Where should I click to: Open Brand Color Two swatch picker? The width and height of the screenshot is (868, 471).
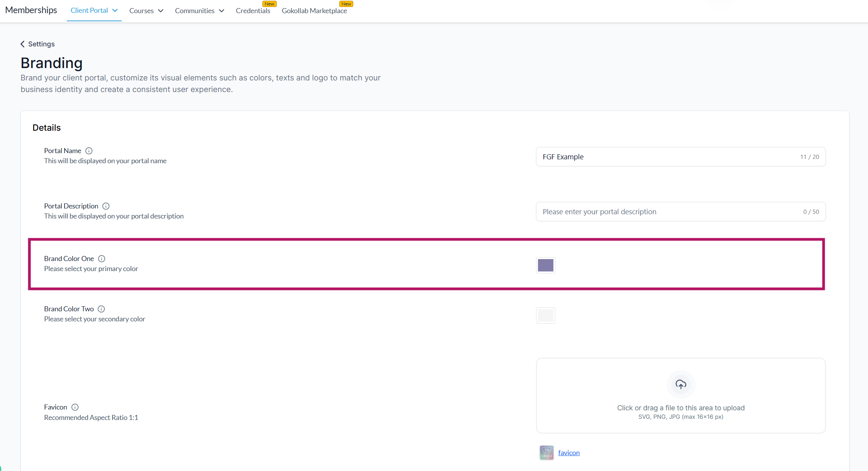[545, 316]
